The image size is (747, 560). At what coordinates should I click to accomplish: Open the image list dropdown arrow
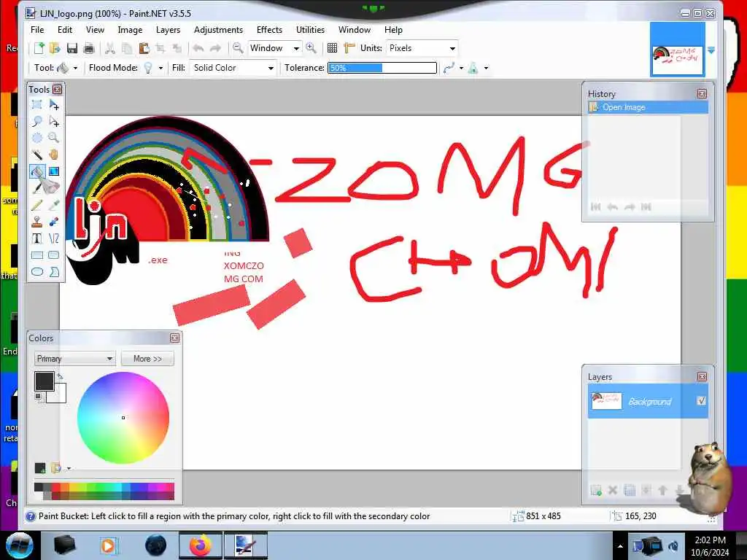(711, 50)
